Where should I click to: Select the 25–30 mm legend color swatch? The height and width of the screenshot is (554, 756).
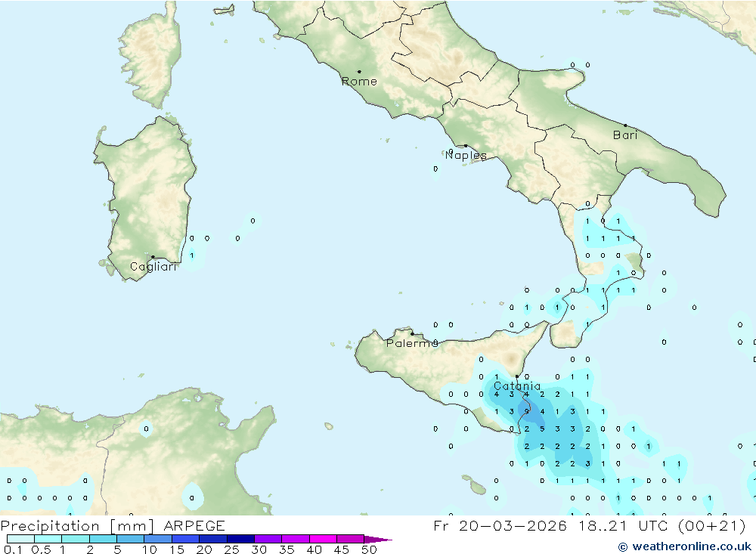pos(240,539)
